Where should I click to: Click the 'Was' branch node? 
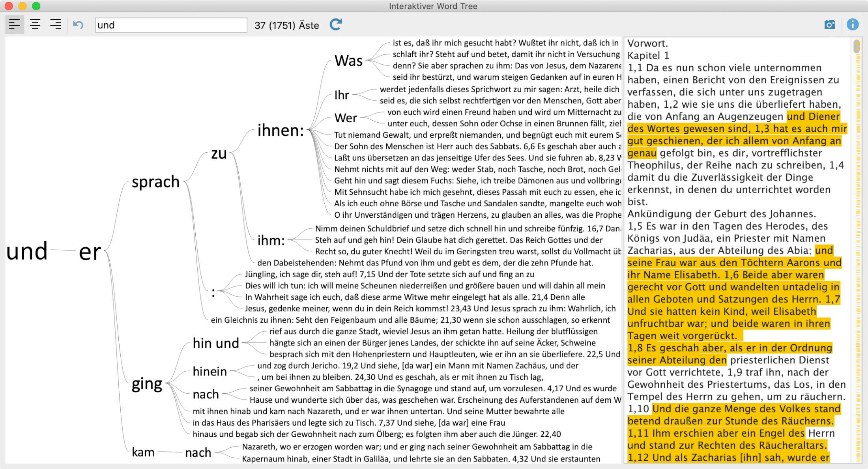[348, 60]
